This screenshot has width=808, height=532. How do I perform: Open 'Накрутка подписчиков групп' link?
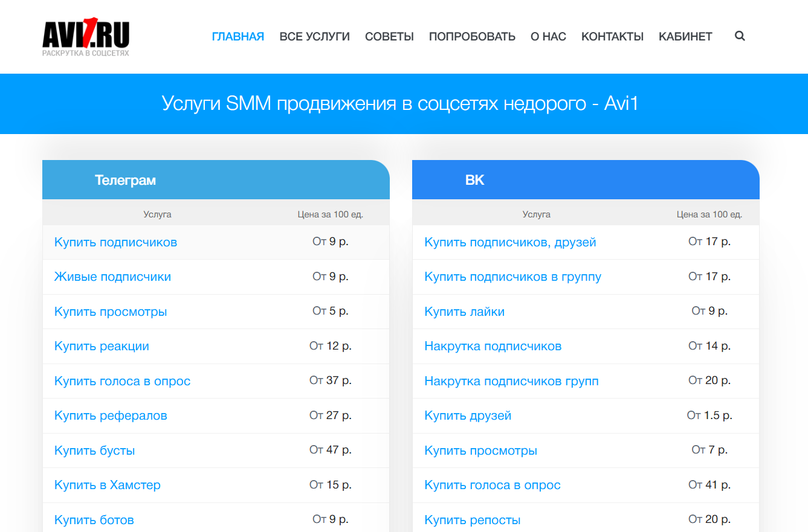(x=511, y=381)
